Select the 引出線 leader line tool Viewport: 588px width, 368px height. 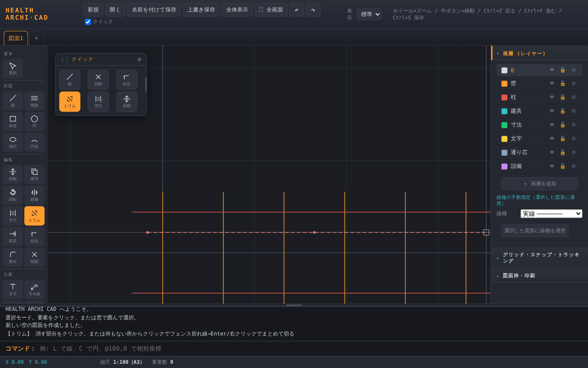[34, 289]
